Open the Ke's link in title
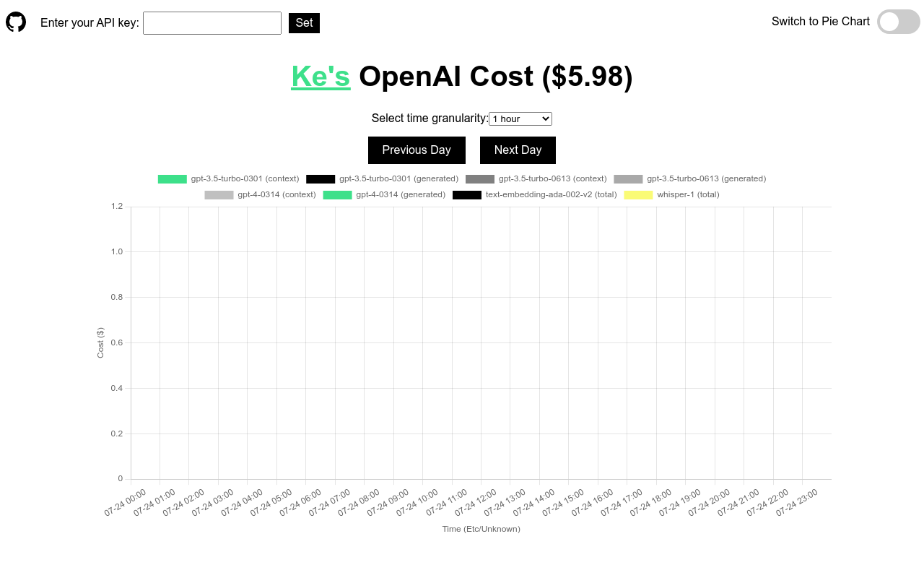This screenshot has width=924, height=578. click(321, 76)
